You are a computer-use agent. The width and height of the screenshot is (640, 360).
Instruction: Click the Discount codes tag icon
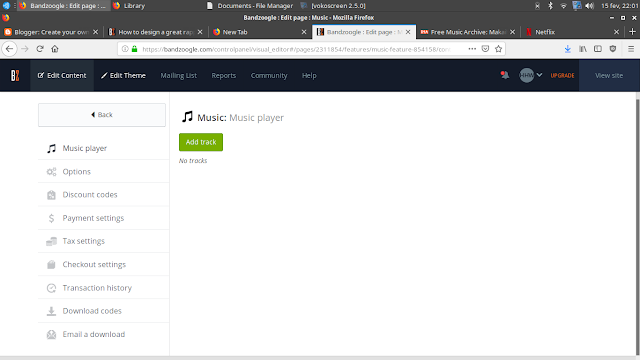[51, 195]
